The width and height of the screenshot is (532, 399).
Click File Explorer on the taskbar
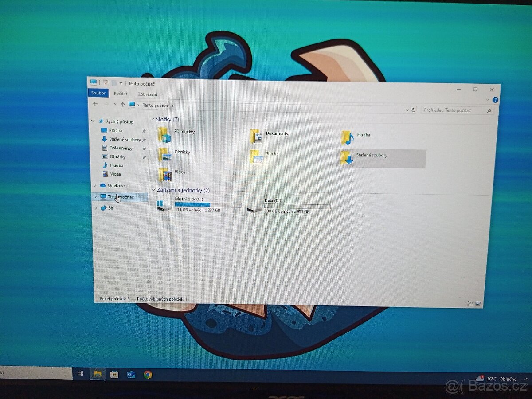coord(98,374)
